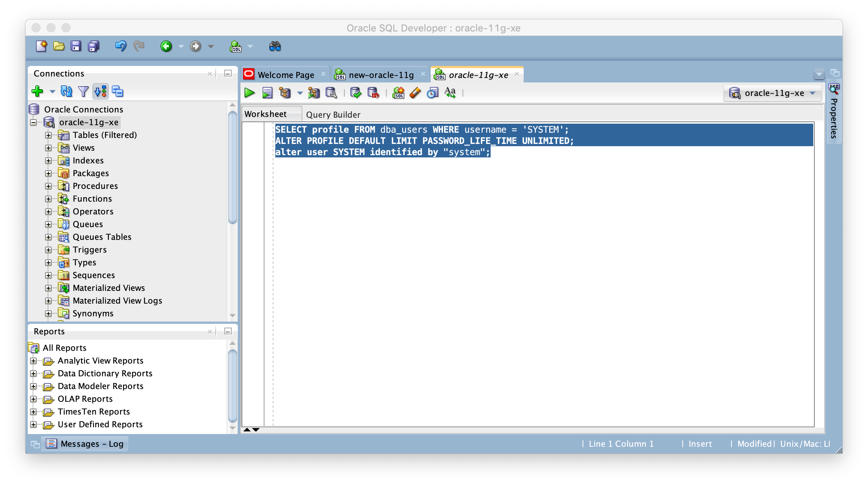Screen dimensions: 868x485
Task: Open a file using the folder icon
Action: click(x=59, y=46)
